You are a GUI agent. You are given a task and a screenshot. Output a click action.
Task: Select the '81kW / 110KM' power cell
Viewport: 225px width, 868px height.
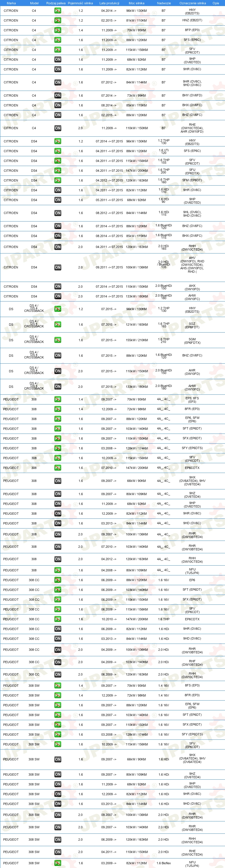(136, 20)
